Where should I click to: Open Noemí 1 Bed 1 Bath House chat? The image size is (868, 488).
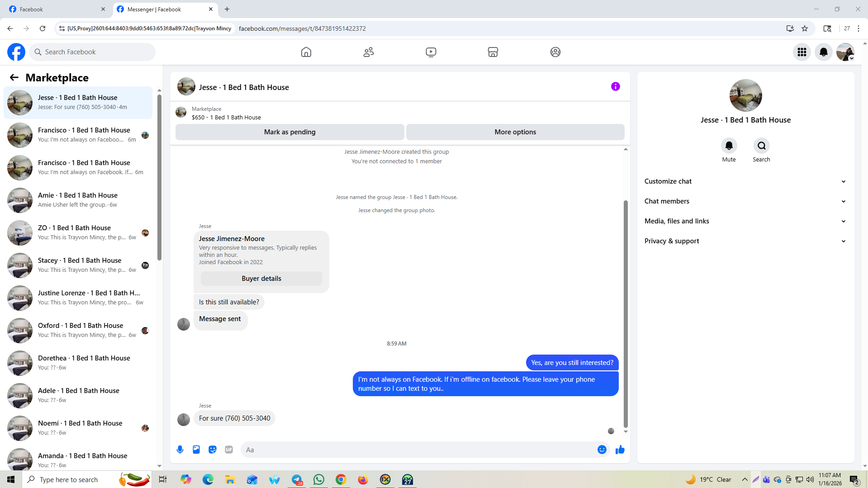coord(78,428)
